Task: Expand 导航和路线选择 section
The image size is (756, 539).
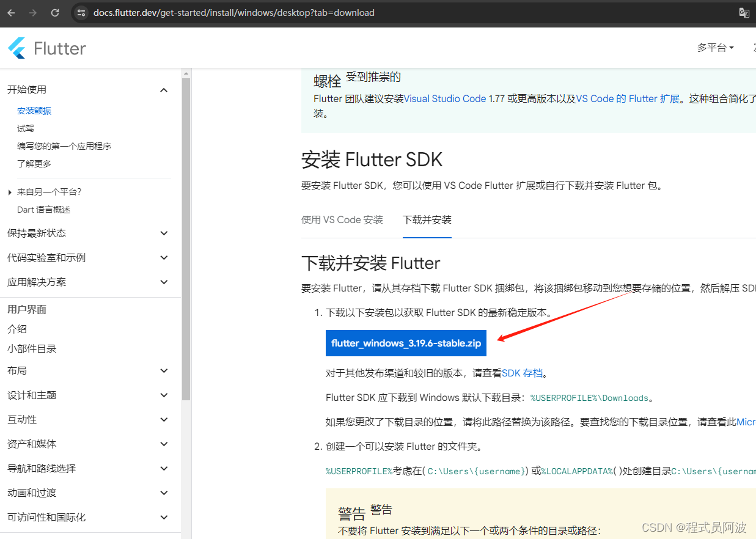Action: 163,469
